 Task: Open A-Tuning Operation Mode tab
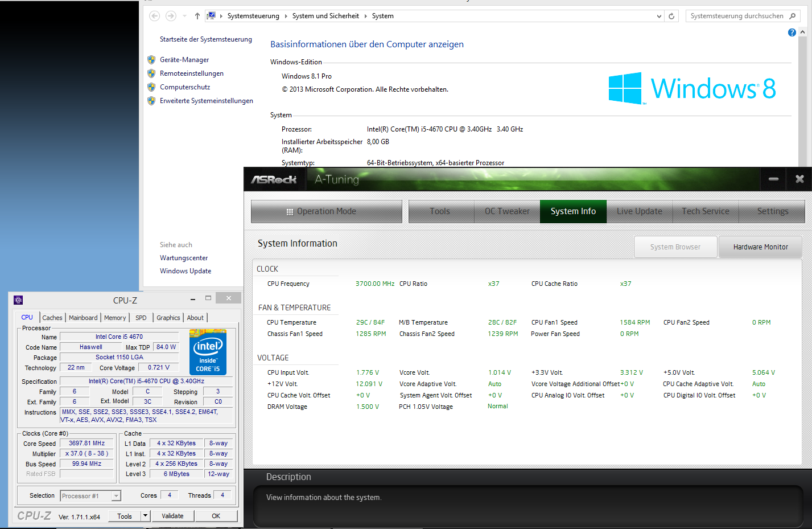pyautogui.click(x=327, y=211)
